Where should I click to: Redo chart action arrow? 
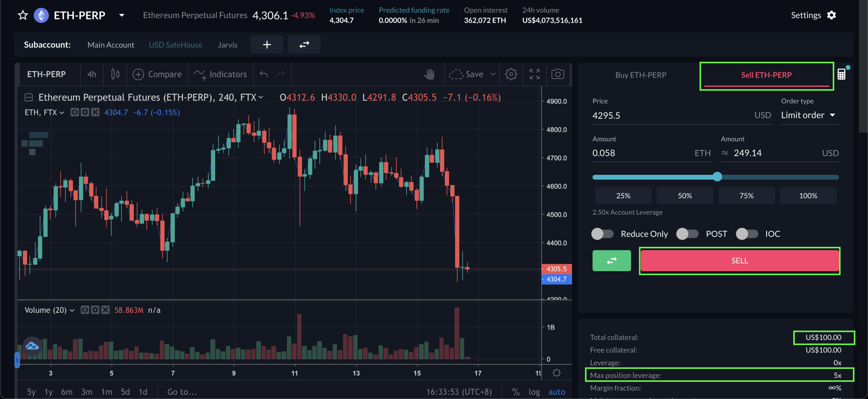[x=280, y=74]
